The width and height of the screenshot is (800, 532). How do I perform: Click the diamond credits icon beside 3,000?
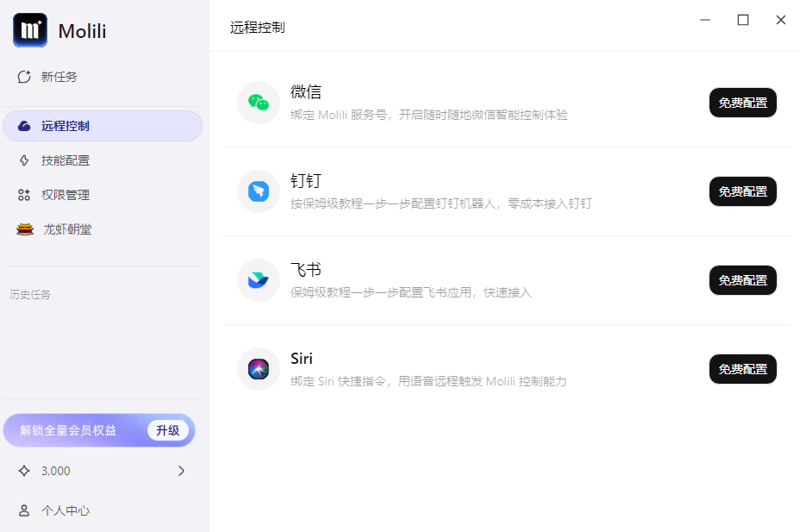[24, 471]
